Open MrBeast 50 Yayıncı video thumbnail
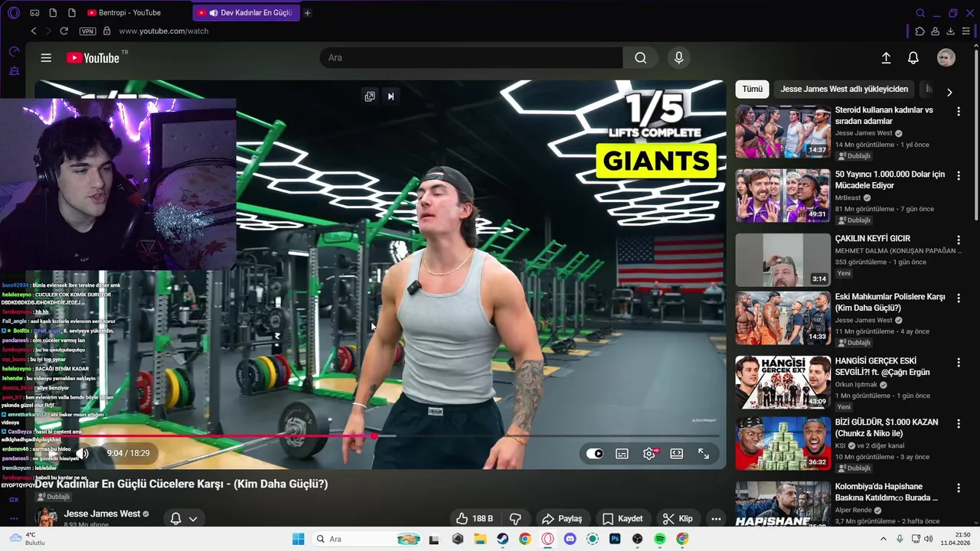Screen dimensions: 980x551 783,196
